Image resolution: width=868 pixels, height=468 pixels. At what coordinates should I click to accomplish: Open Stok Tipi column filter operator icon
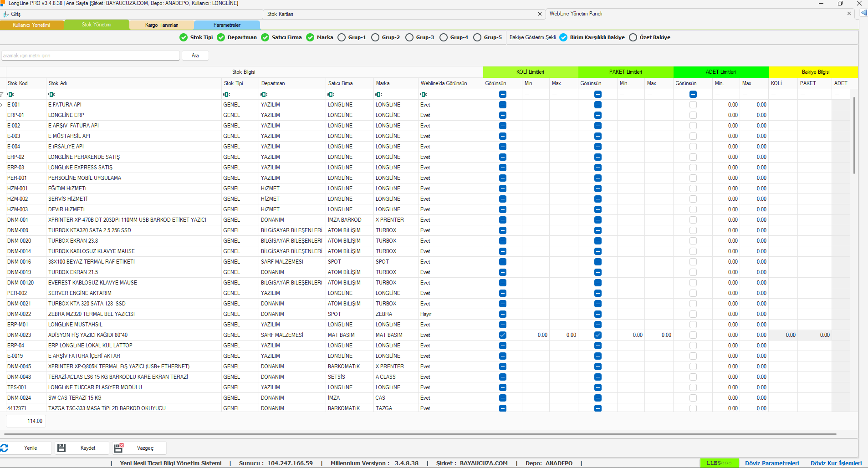coord(226,94)
